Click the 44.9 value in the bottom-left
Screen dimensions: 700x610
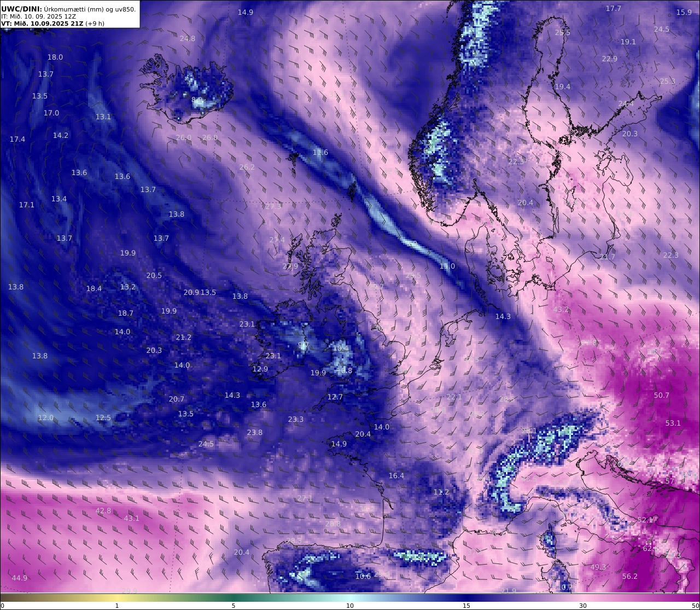click(x=20, y=578)
